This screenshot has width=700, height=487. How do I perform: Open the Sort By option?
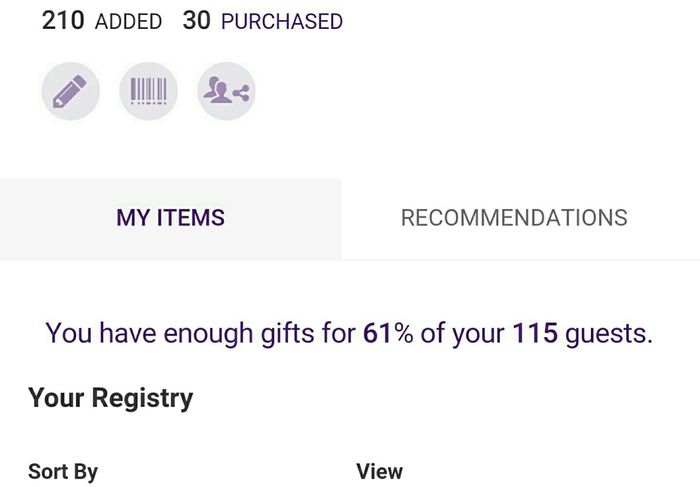63,471
